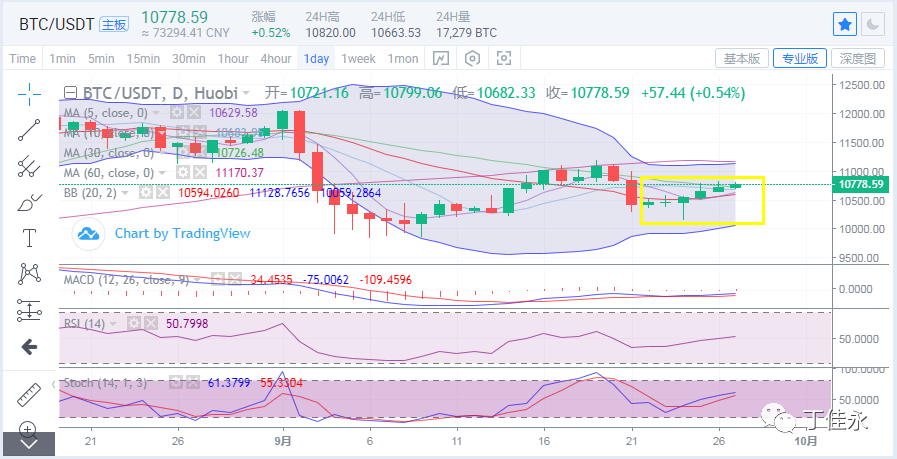Image resolution: width=897 pixels, height=459 pixels.
Task: Switch to 基本版 basic chart
Action: coord(741,58)
